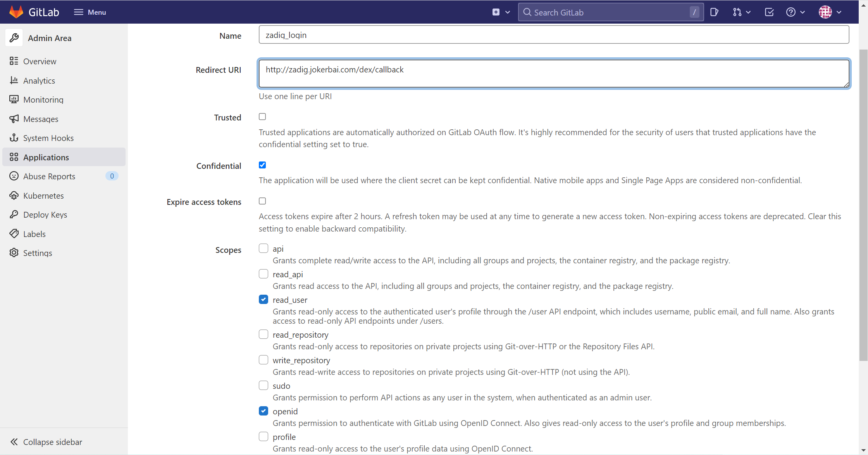Go to Overview in the sidebar

[64, 61]
